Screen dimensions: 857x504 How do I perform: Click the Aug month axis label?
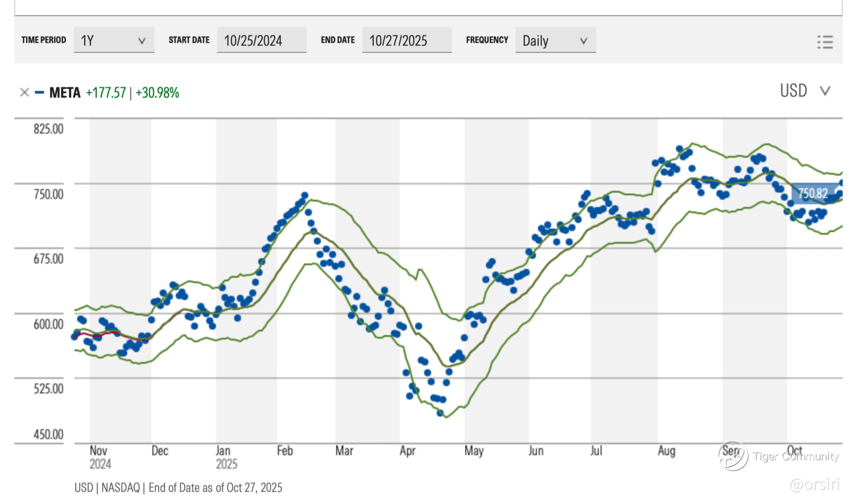pyautogui.click(x=666, y=451)
